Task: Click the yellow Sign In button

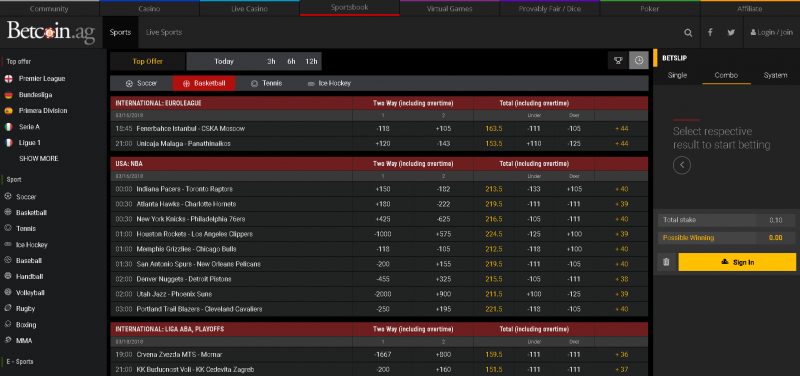Action: [x=737, y=262]
